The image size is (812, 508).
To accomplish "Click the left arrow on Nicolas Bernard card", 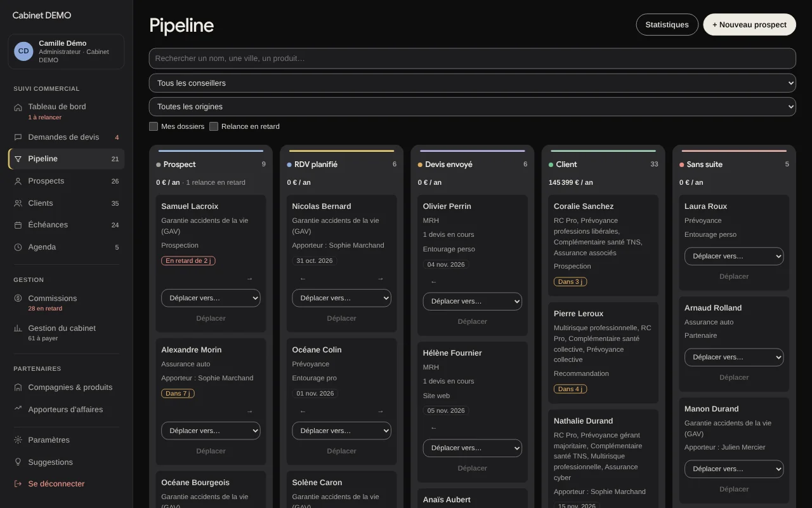I will pyautogui.click(x=303, y=279).
